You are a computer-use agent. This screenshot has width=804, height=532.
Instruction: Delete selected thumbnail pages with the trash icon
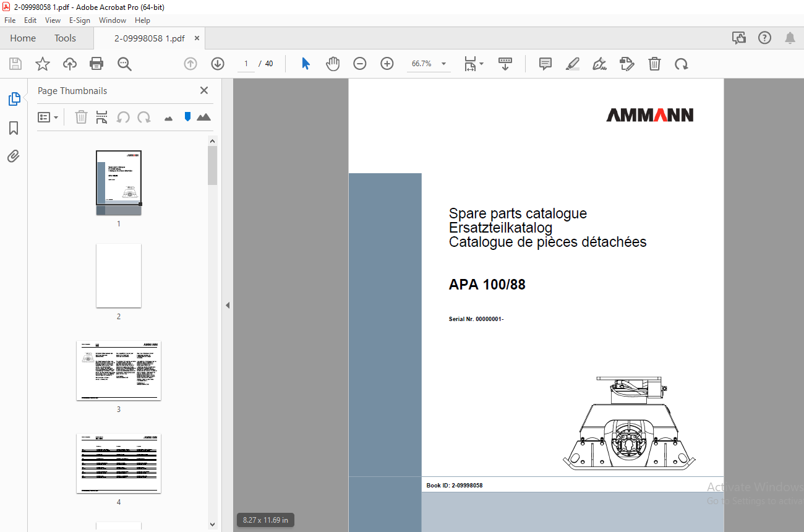pos(81,117)
